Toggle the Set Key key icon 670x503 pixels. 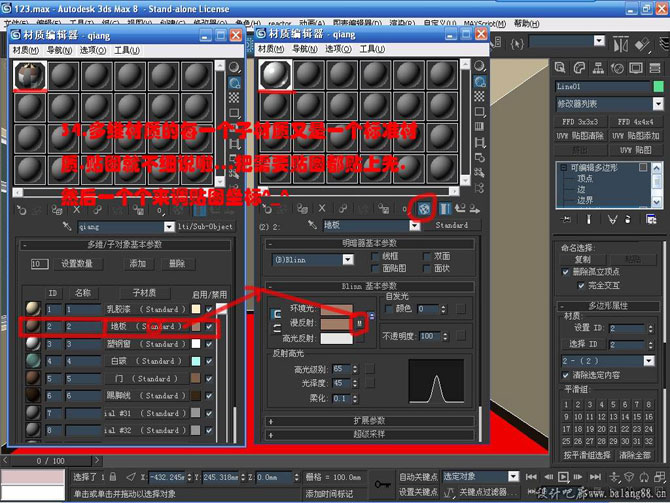point(382,484)
